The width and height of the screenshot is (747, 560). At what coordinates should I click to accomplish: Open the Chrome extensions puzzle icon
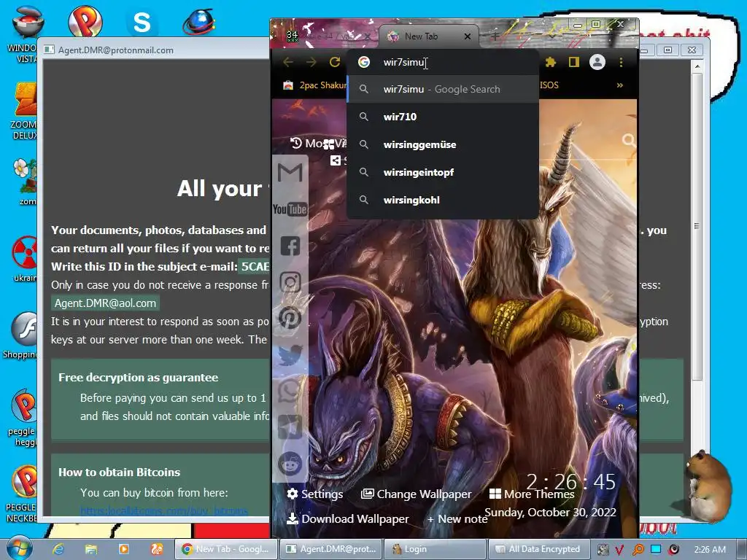pos(551,62)
